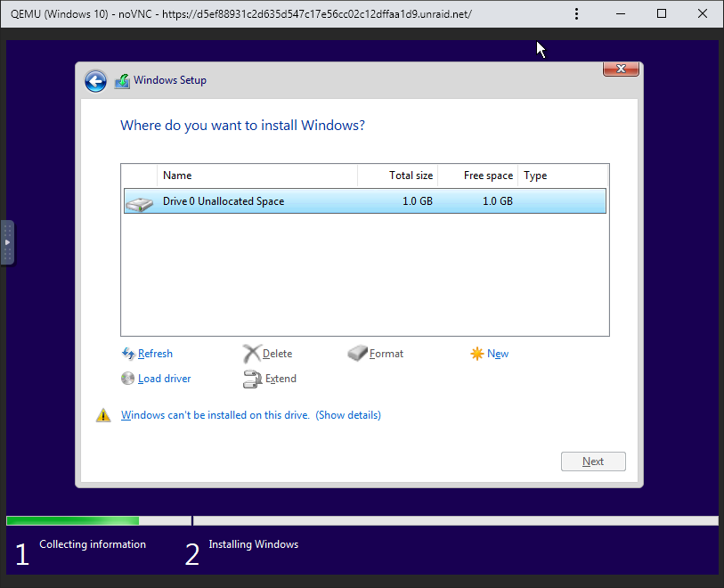Click the orange New starburst icon
Screen dimensions: 724x588
[x=477, y=354]
